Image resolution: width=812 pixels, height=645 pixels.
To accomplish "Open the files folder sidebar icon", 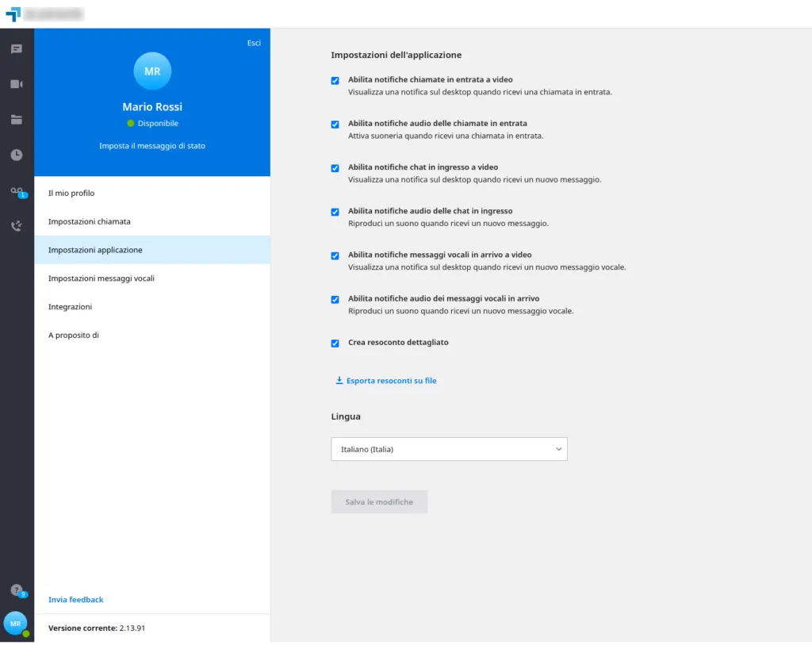I will (17, 120).
